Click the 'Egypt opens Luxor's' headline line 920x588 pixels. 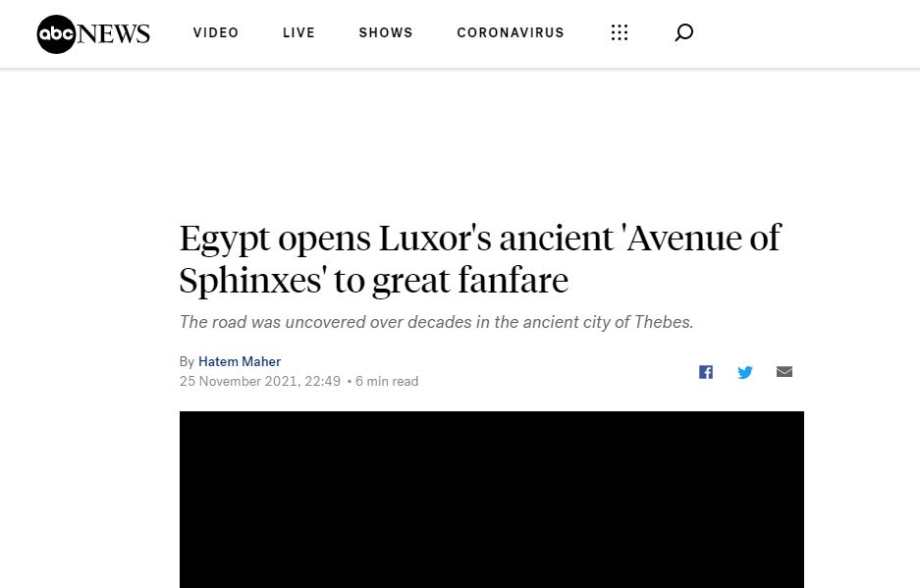pos(480,239)
